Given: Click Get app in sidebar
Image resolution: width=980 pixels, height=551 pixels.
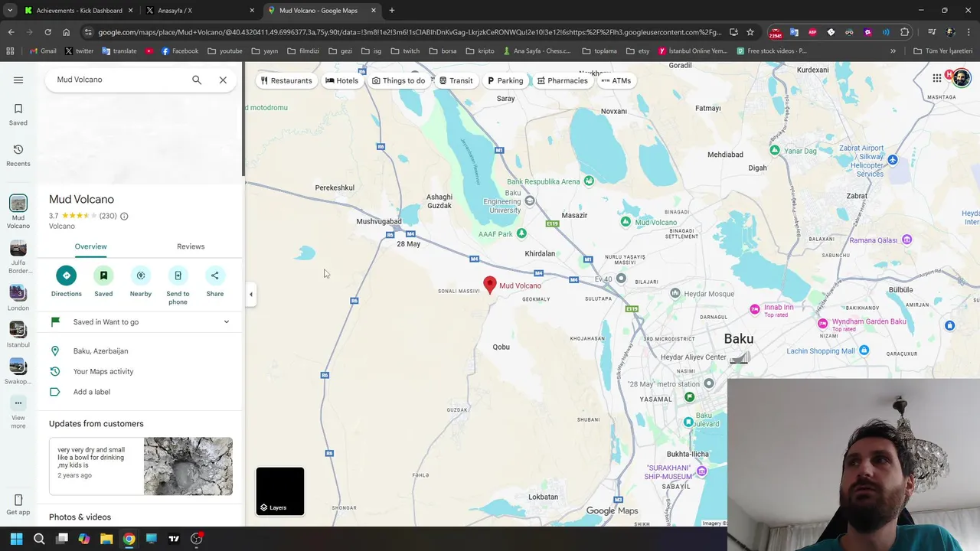Looking at the screenshot, I should pos(18,505).
